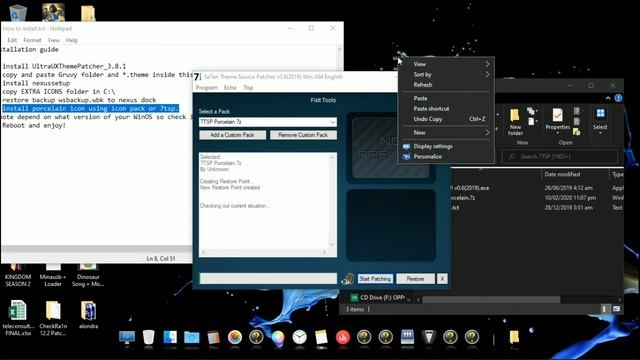
Task: Open the clock icon in the dock
Action: pyautogui.click(x=299, y=337)
